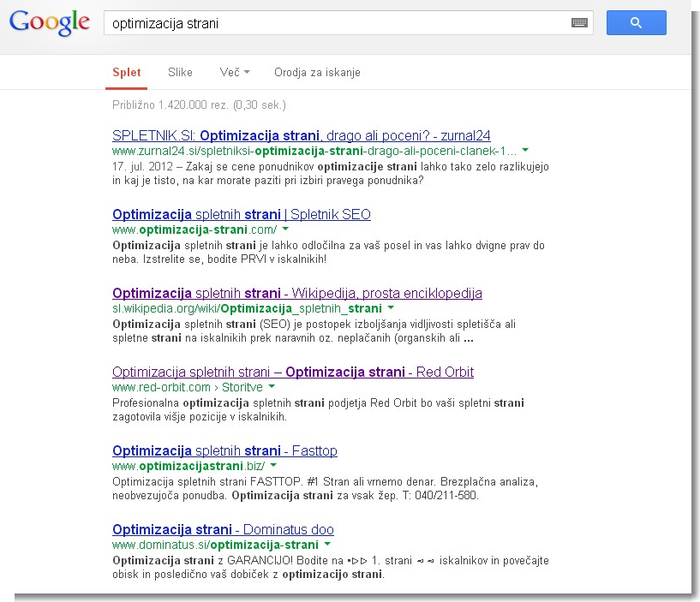This screenshot has height=602, width=700.
Task: Click the sl.wikipedia.org/wiki URL text
Action: 247,308
